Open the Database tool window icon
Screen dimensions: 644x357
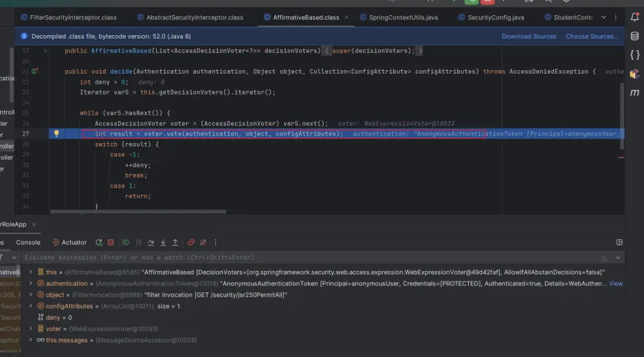[634, 36]
